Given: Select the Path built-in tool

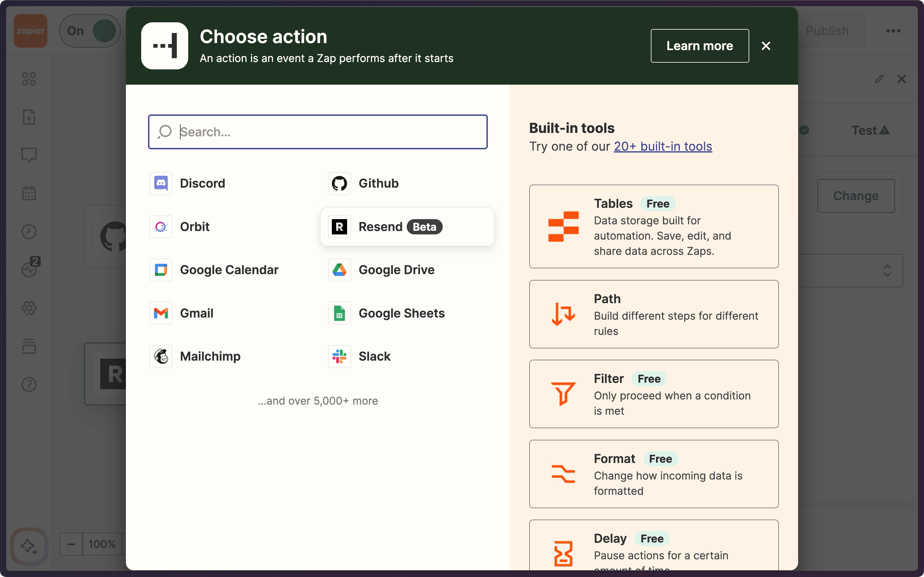Looking at the screenshot, I should coord(653,314).
